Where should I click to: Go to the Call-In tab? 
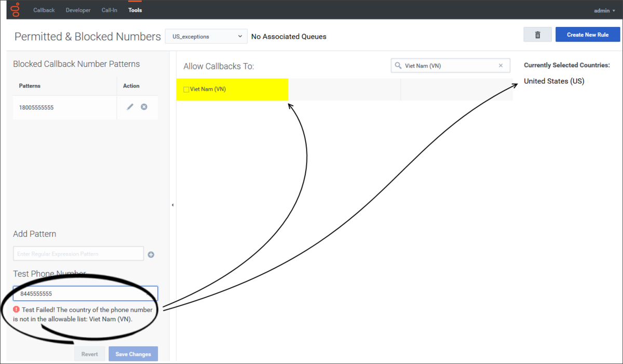(109, 10)
